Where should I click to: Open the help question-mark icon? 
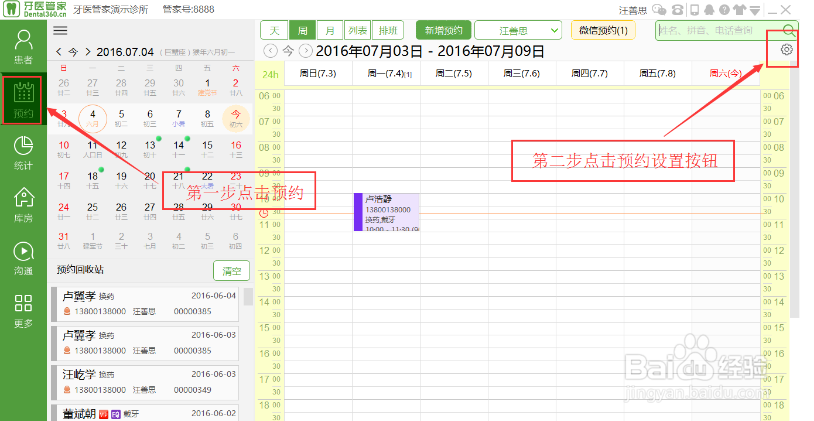[724, 9]
